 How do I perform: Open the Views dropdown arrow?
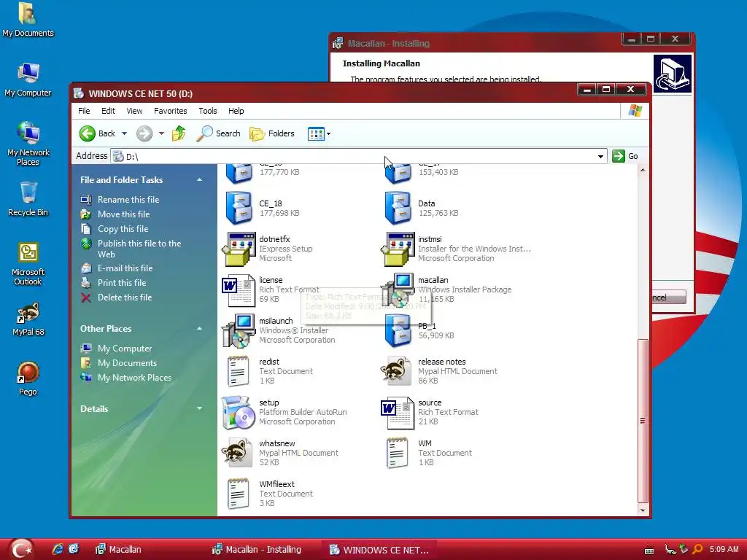coord(329,134)
